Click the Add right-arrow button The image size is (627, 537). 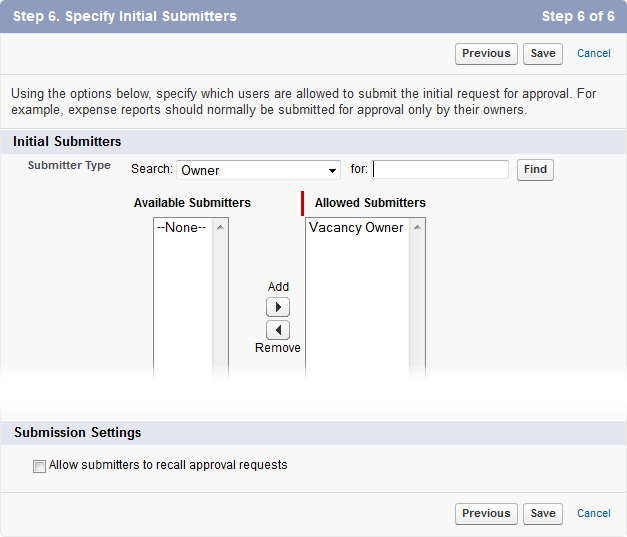click(x=278, y=307)
